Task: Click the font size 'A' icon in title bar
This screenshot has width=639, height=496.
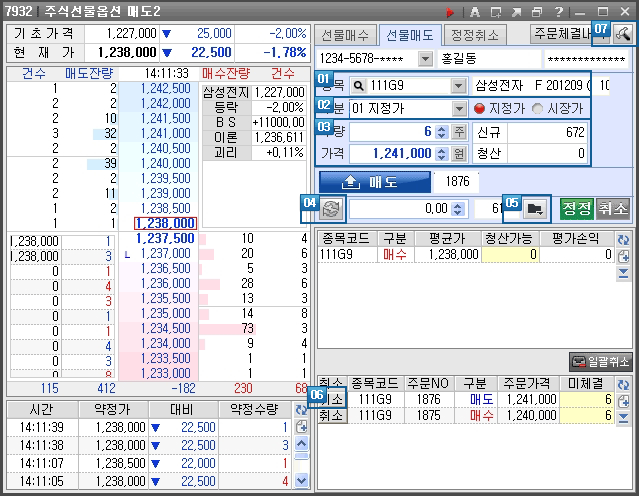Action: 473,11
